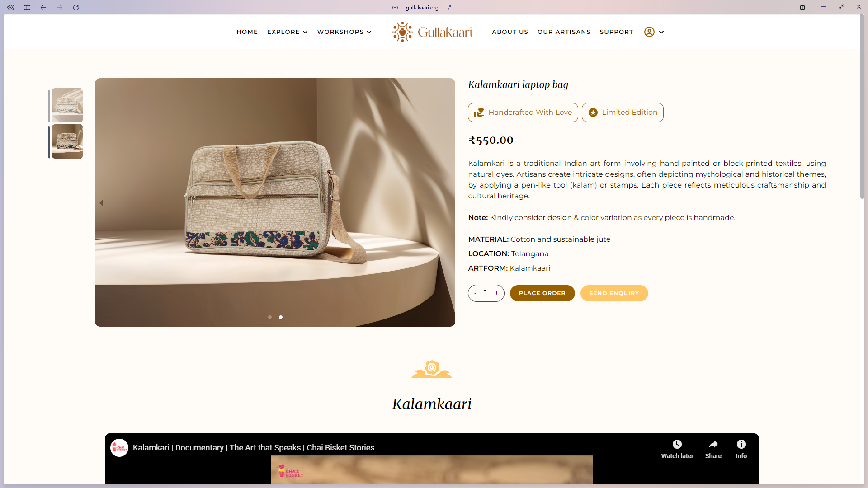Click the Gullakaari logo
The height and width of the screenshot is (488, 868).
432,32
